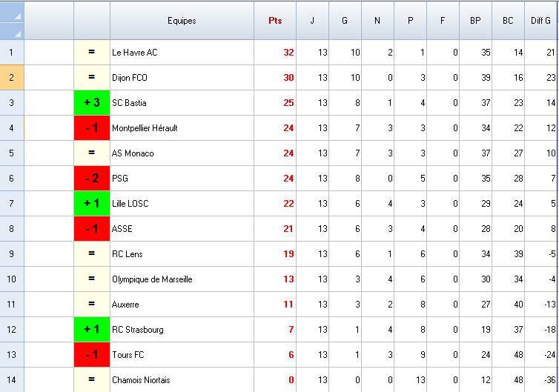Select the Olympique de Marseille cell
The width and height of the screenshot is (559, 392).
pos(182,279)
